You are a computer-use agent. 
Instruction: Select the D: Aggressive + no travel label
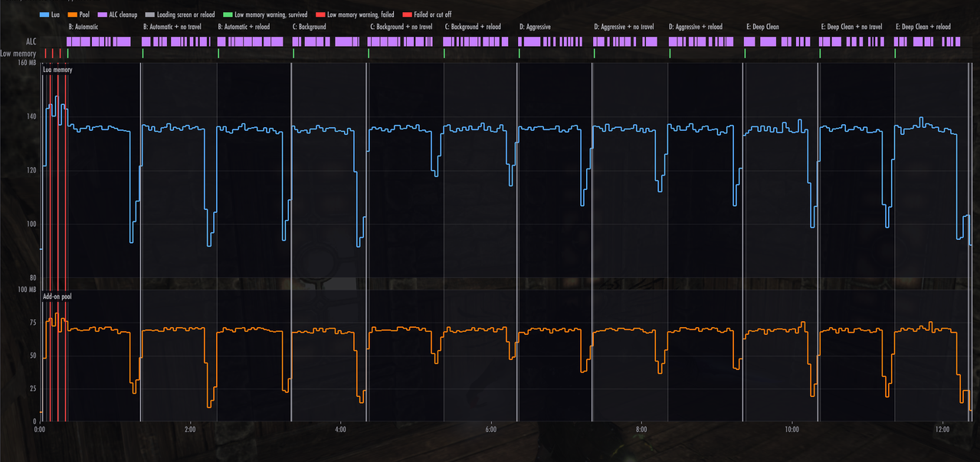click(624, 27)
